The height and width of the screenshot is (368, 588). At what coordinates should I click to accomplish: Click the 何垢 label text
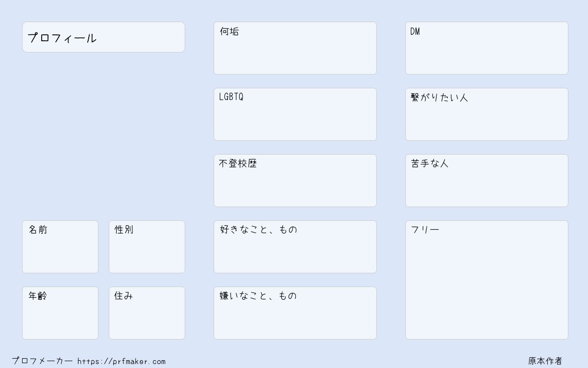[x=229, y=31]
